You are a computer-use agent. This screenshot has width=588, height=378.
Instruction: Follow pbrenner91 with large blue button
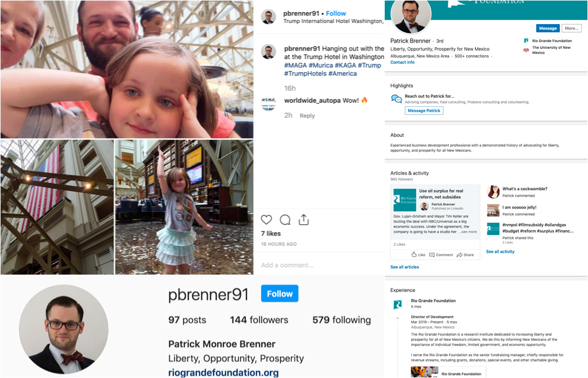280,294
